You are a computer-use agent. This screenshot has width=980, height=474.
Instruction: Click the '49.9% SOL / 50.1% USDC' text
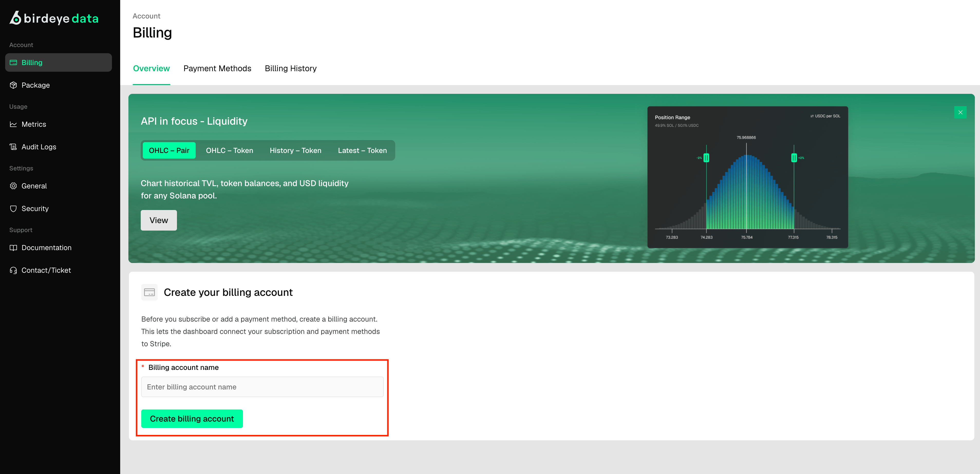676,125
